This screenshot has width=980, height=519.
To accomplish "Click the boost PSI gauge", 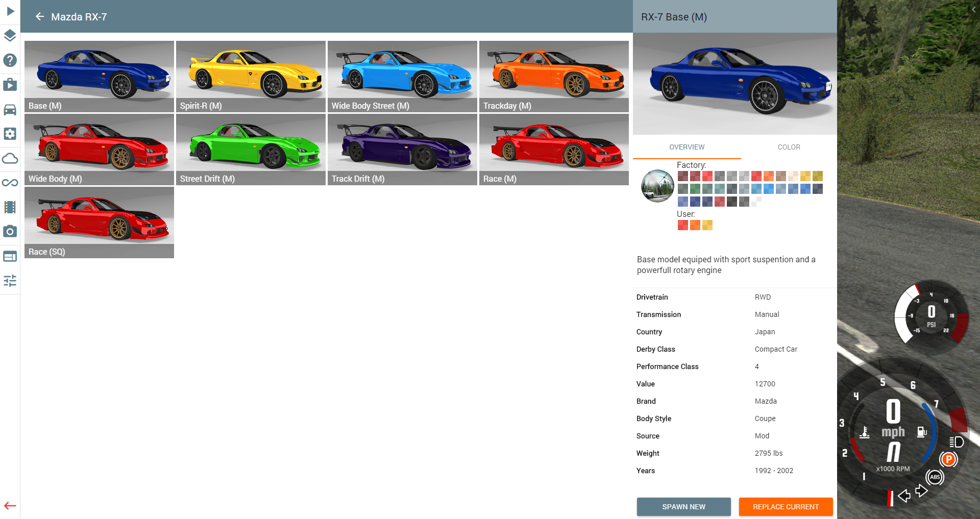I will 932,316.
